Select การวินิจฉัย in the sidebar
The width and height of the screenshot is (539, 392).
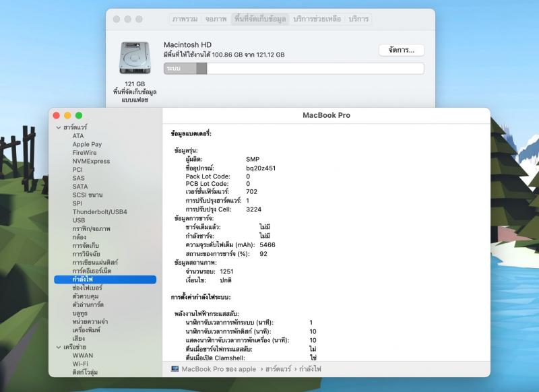pos(86,254)
